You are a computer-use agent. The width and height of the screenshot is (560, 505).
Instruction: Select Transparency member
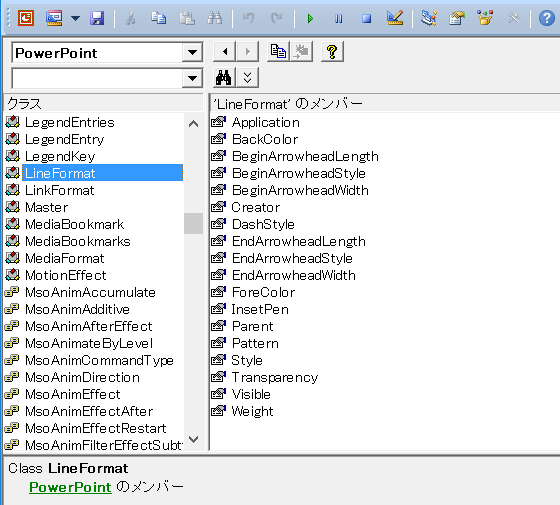[x=275, y=378]
